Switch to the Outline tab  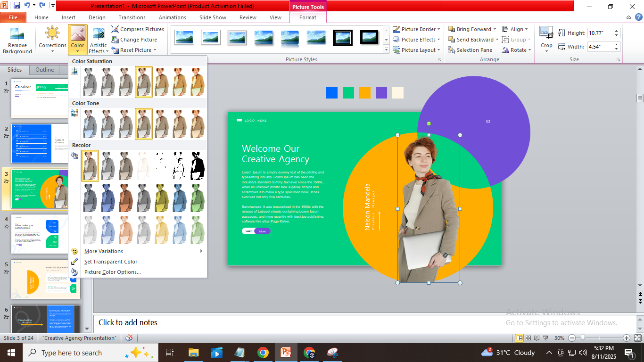[x=45, y=70]
